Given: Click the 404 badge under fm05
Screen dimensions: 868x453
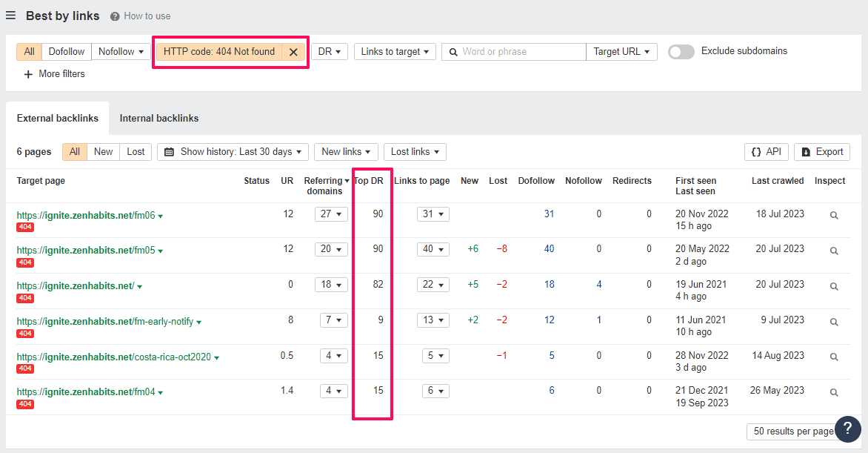Looking at the screenshot, I should [x=25, y=262].
